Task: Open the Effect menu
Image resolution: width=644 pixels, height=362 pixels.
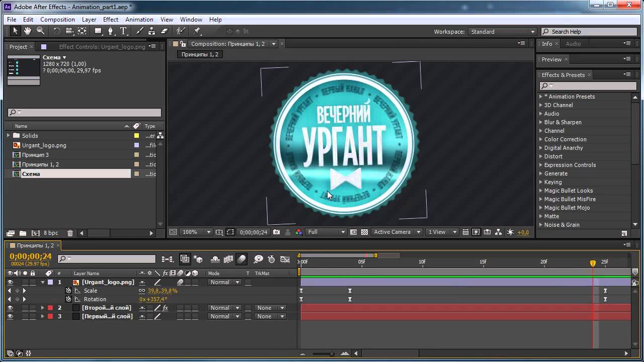Action: (x=111, y=20)
